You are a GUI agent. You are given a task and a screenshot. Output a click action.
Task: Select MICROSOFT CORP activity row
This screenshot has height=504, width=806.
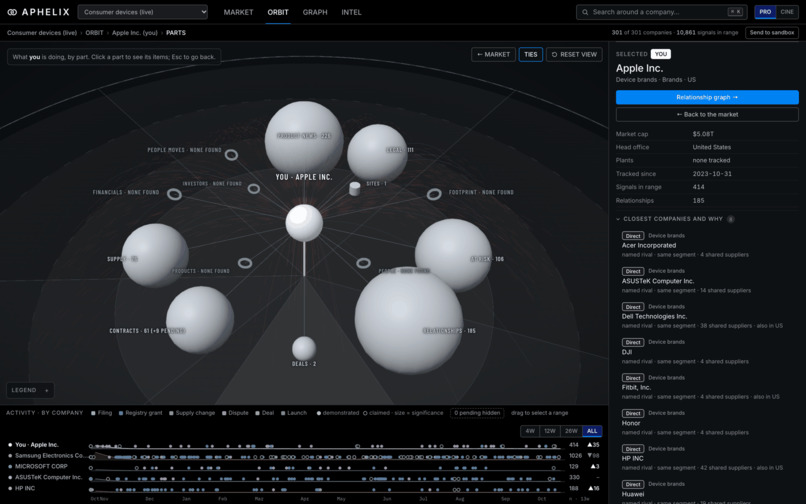pyautogui.click(x=304, y=466)
